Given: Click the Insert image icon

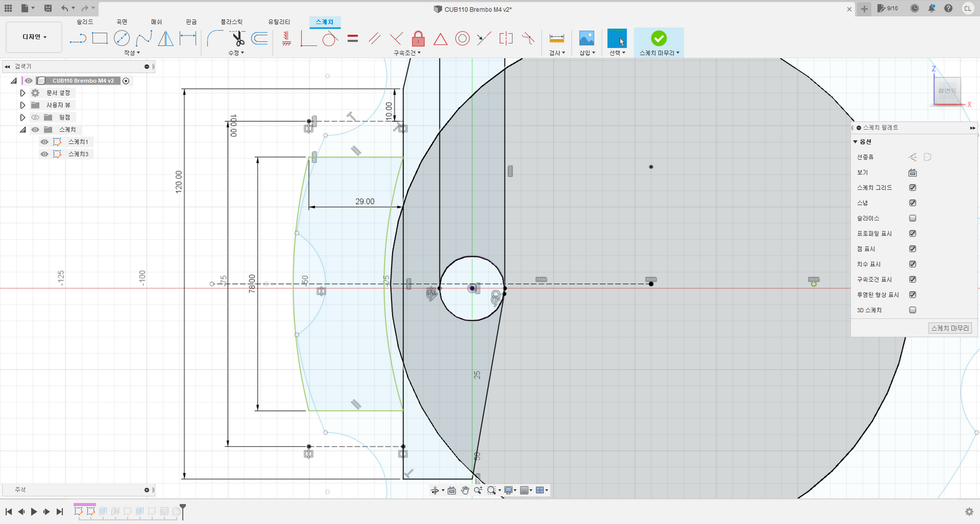Looking at the screenshot, I should pos(587,39).
